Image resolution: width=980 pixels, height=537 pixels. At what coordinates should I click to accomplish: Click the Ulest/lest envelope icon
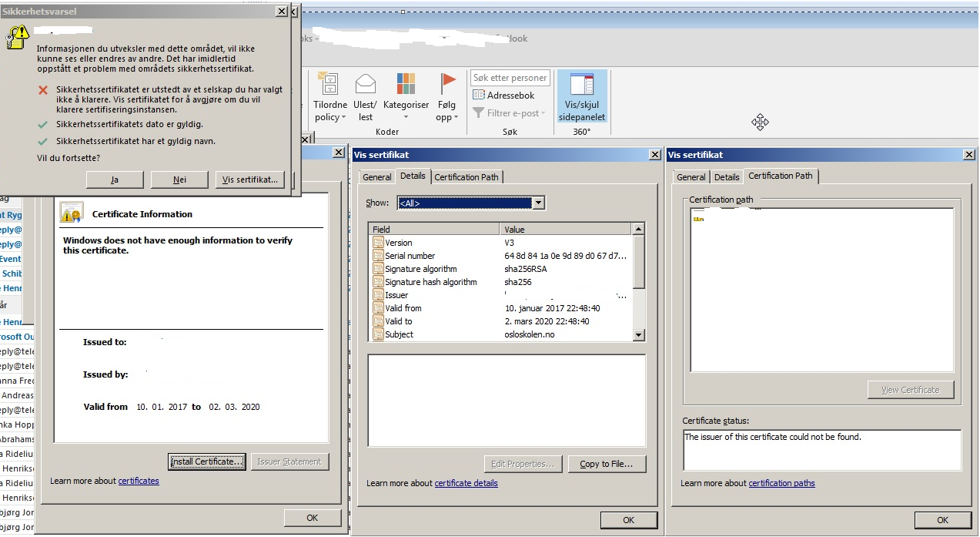click(x=365, y=84)
